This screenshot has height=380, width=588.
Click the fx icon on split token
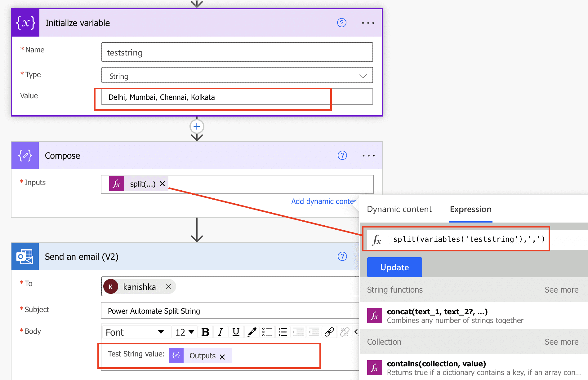(117, 183)
